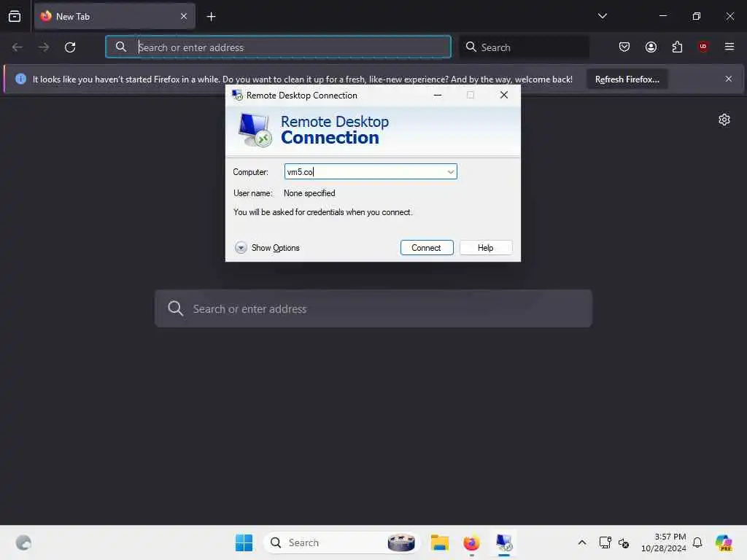Reload the current page

(x=70, y=47)
